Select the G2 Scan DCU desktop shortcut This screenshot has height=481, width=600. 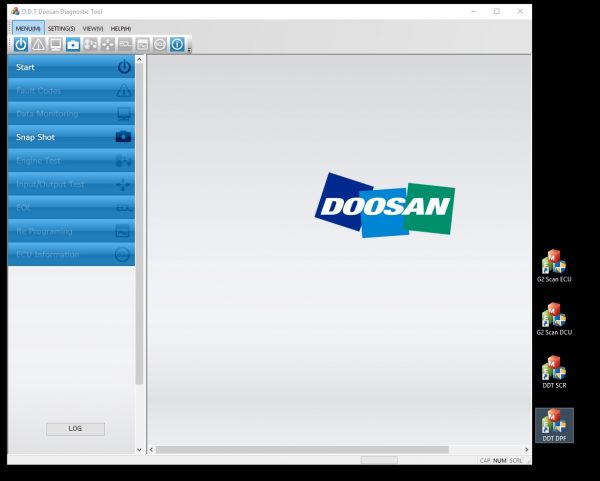[554, 319]
